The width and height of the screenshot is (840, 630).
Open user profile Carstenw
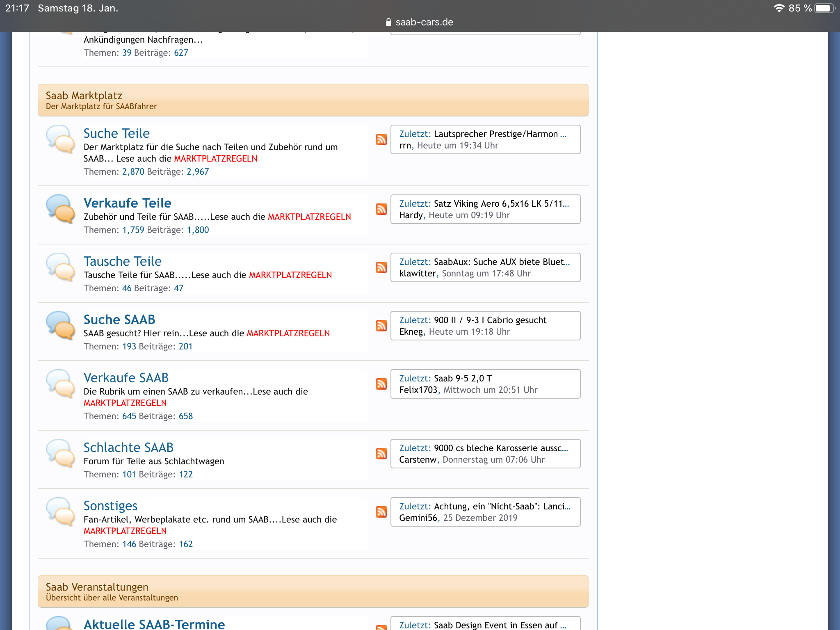418,460
